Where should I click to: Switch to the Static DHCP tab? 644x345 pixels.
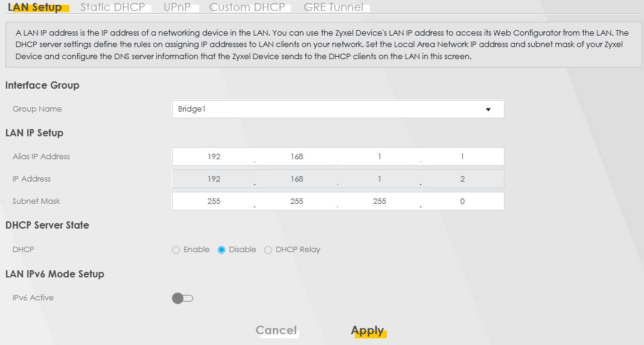point(112,8)
